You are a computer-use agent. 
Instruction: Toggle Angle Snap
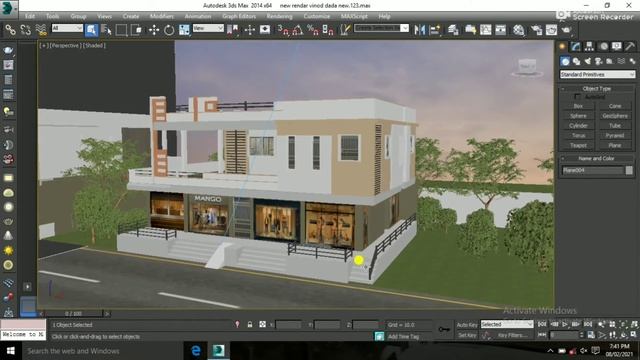coord(298,30)
